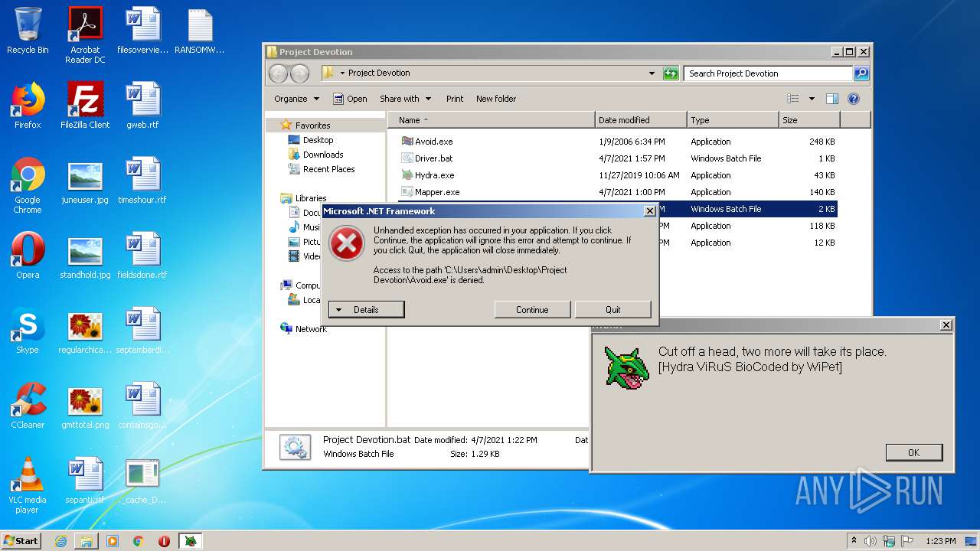Click the Explorer forward navigation arrow
This screenshot has height=551, width=980.
[x=300, y=73]
